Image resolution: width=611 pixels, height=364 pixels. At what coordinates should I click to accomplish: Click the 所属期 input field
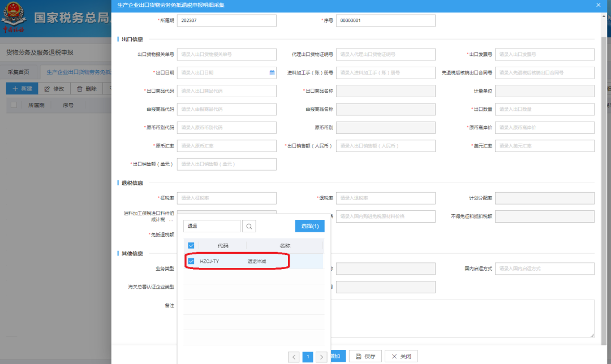coord(227,21)
